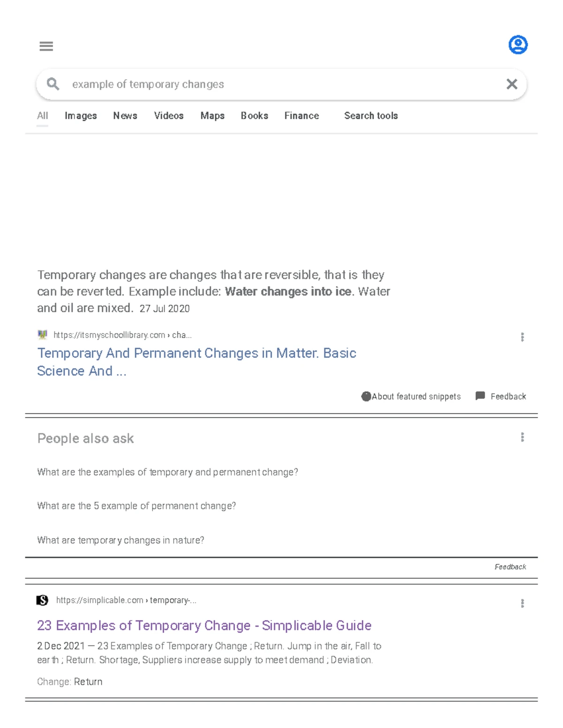Click the About featured snippets icon

tap(366, 397)
